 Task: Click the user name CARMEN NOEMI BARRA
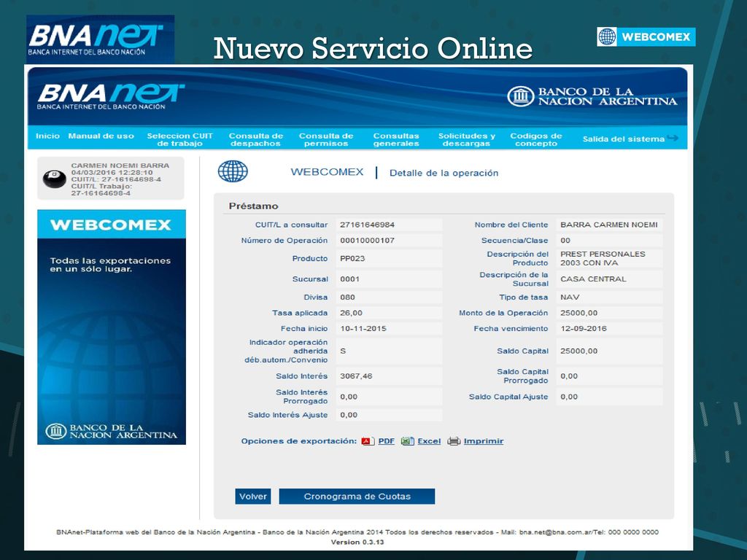point(120,166)
